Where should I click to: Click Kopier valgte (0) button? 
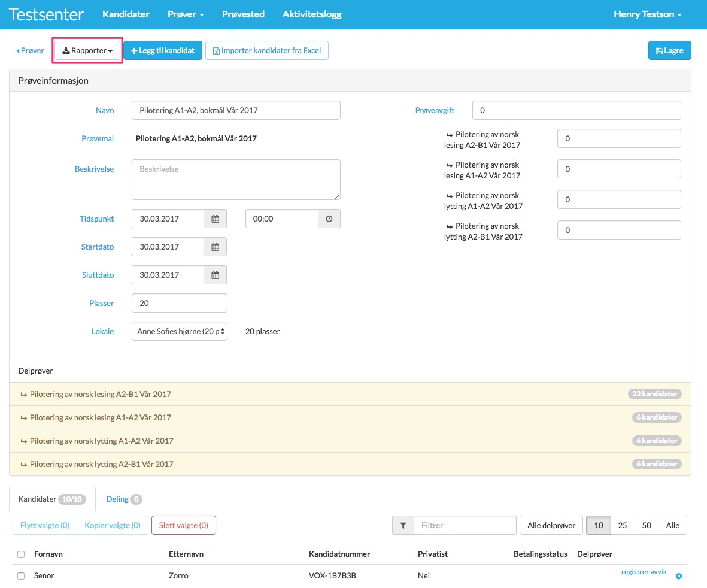pos(113,525)
